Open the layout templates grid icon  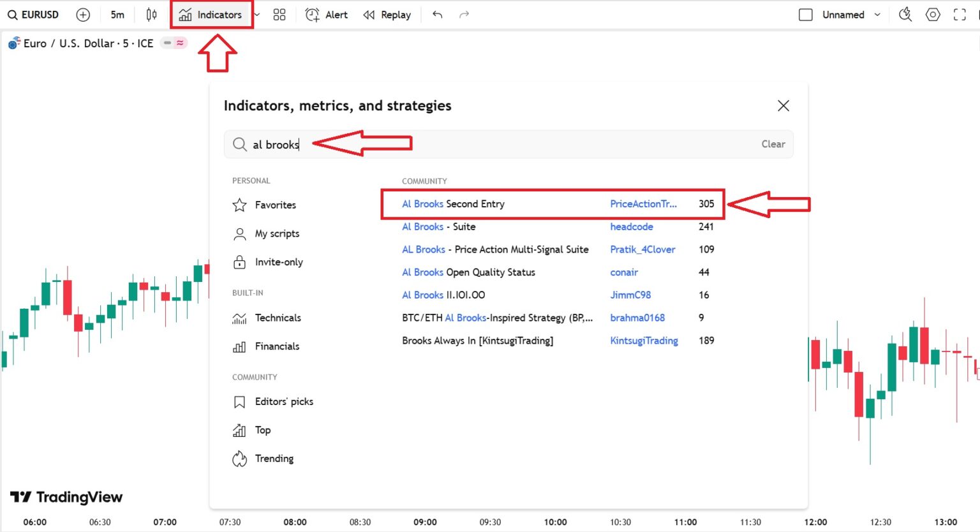point(279,15)
